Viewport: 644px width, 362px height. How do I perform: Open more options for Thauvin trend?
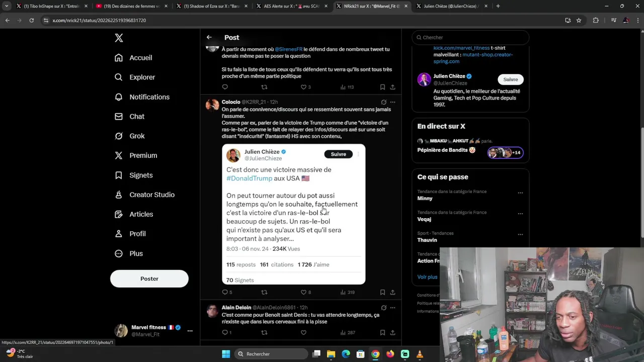[520, 234]
